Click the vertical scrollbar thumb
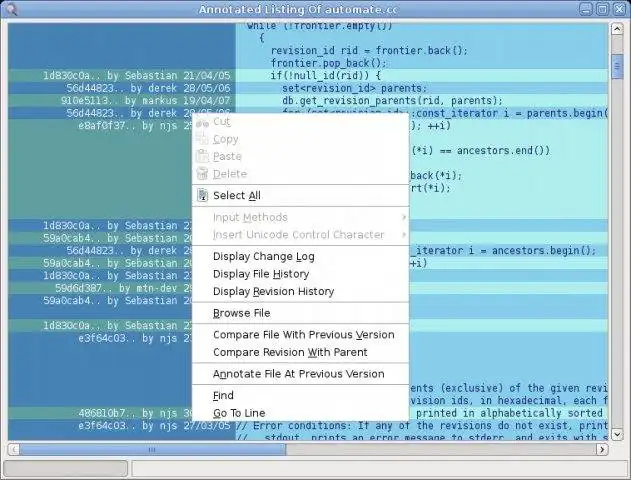The height and width of the screenshot is (480, 631). click(x=617, y=66)
